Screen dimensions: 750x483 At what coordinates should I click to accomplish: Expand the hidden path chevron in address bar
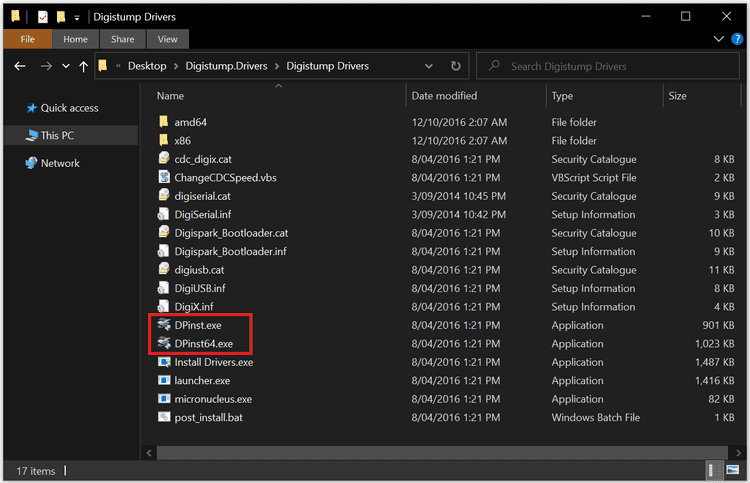[118, 66]
